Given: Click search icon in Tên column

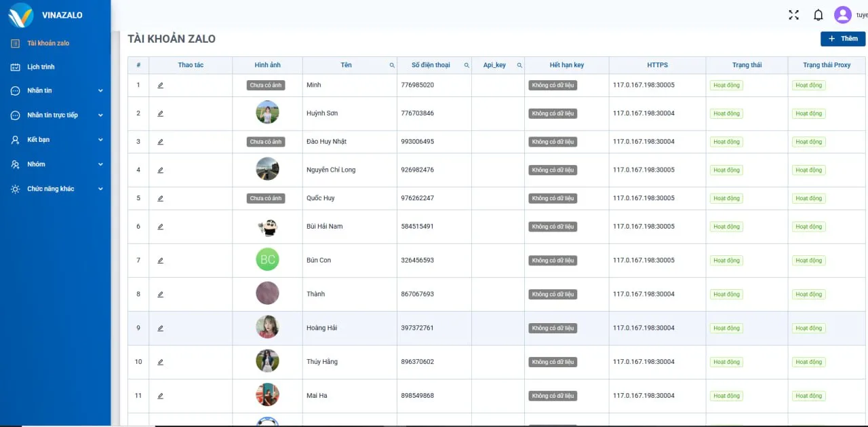Looking at the screenshot, I should (x=391, y=65).
